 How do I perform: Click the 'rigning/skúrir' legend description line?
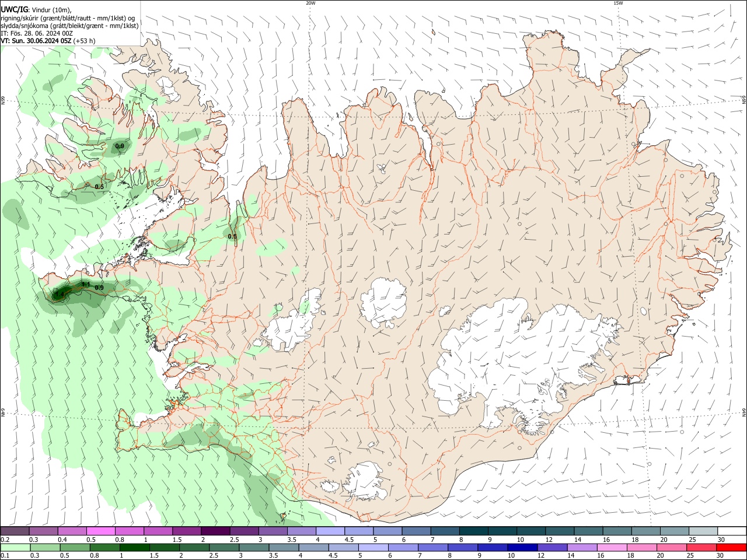(x=68, y=18)
